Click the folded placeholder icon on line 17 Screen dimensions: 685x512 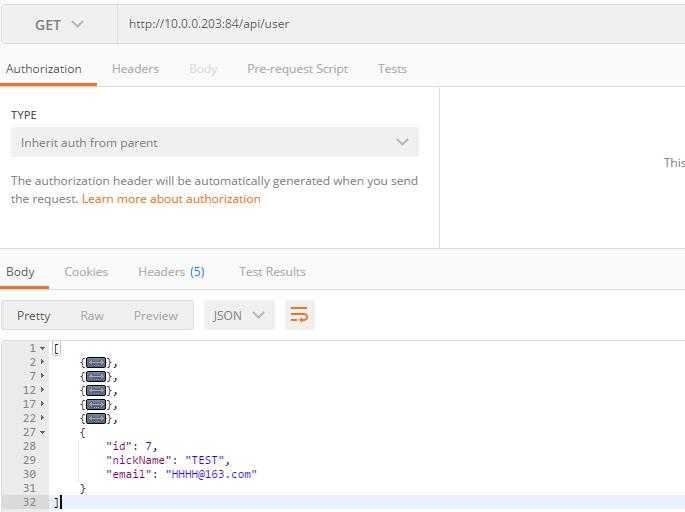coord(96,405)
